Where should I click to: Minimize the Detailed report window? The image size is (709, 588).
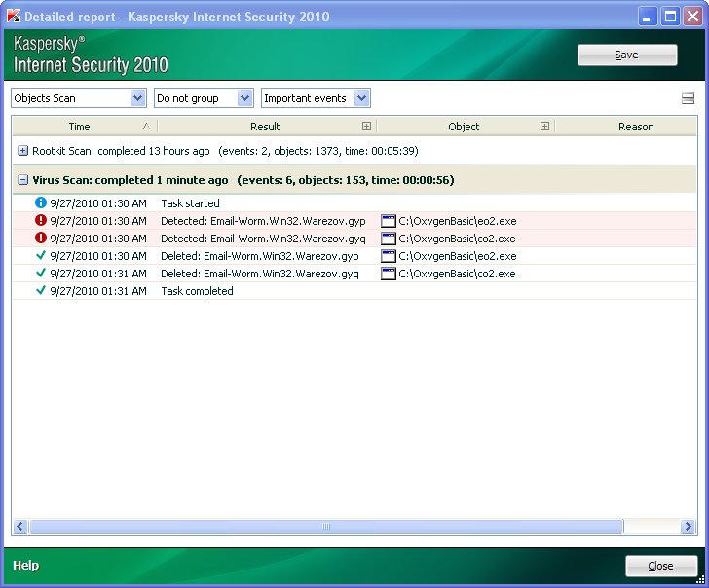tap(648, 17)
